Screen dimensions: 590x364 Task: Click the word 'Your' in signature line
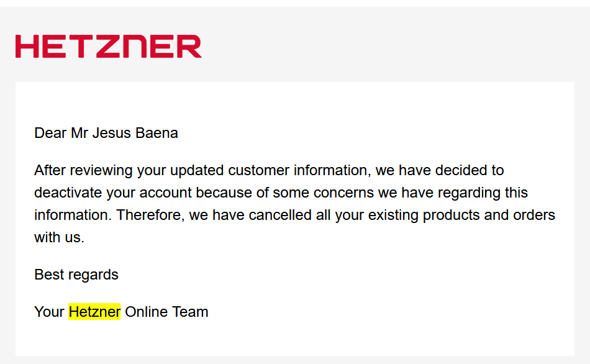coord(50,312)
